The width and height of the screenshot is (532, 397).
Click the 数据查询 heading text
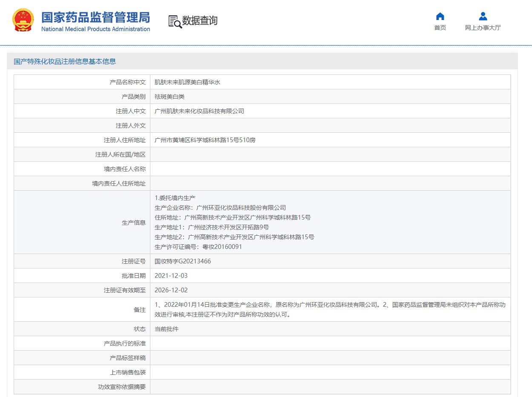tap(200, 20)
